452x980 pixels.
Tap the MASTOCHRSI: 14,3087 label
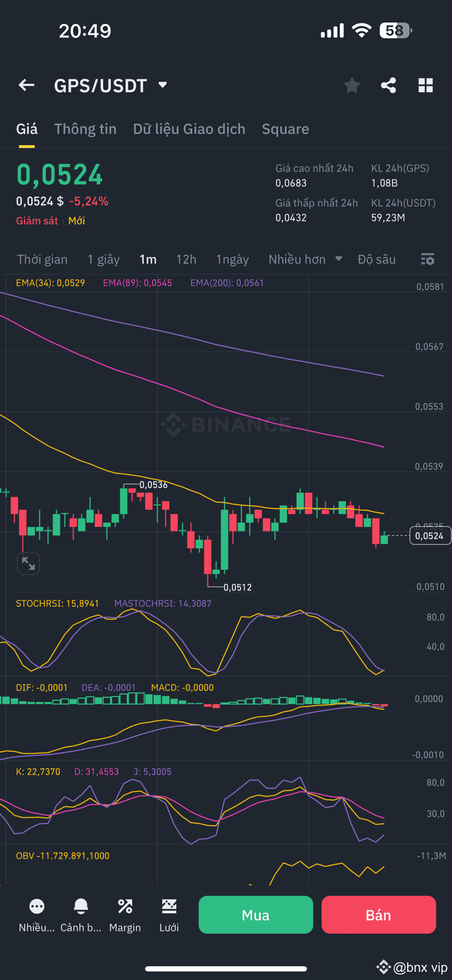(x=163, y=603)
